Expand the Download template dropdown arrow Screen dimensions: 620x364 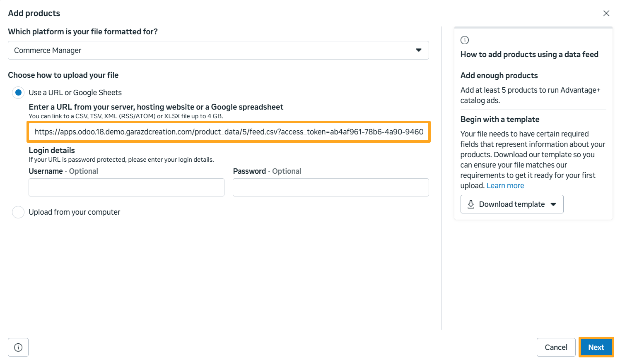553,204
